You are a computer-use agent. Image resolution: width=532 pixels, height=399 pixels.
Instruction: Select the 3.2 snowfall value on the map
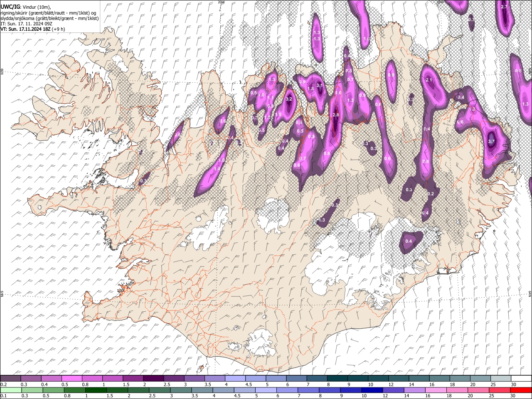tap(289, 99)
